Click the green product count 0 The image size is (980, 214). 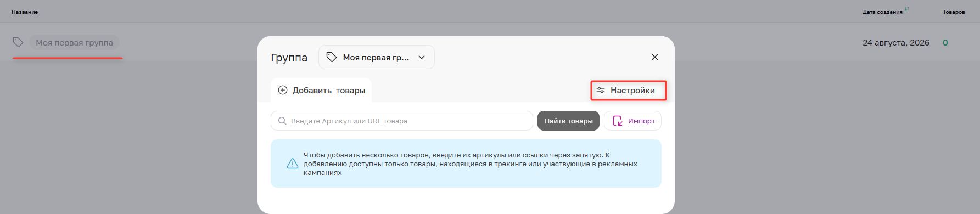[x=945, y=42]
